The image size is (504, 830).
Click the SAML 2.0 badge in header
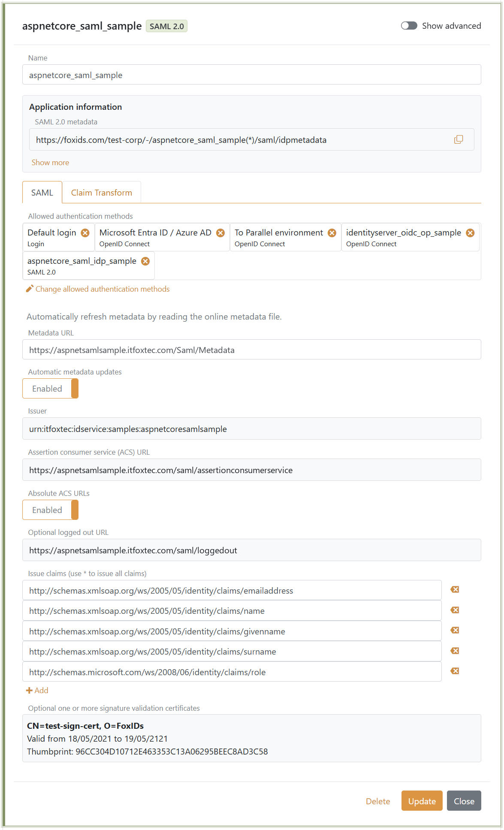[x=167, y=26]
